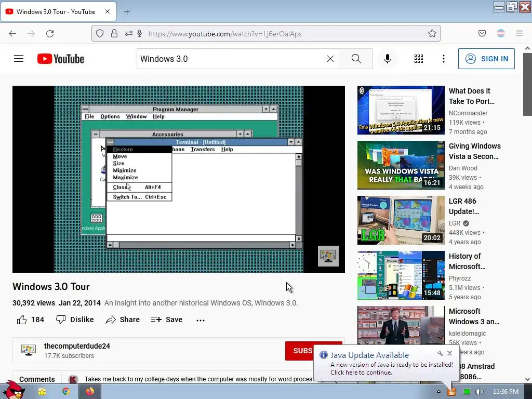Close the Windows 3.0 Tour tab
This screenshot has width=532, height=399.
pos(107,11)
